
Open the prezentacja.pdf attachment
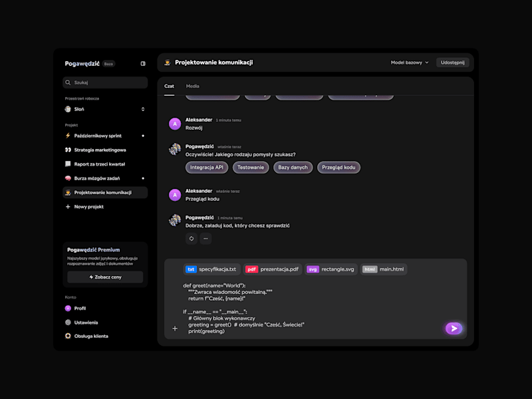(x=273, y=269)
